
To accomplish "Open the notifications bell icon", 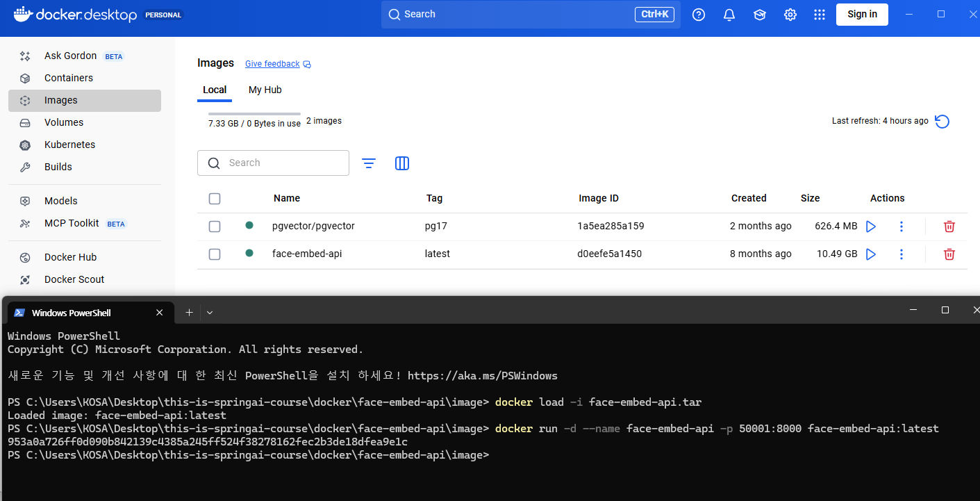I will pyautogui.click(x=729, y=15).
